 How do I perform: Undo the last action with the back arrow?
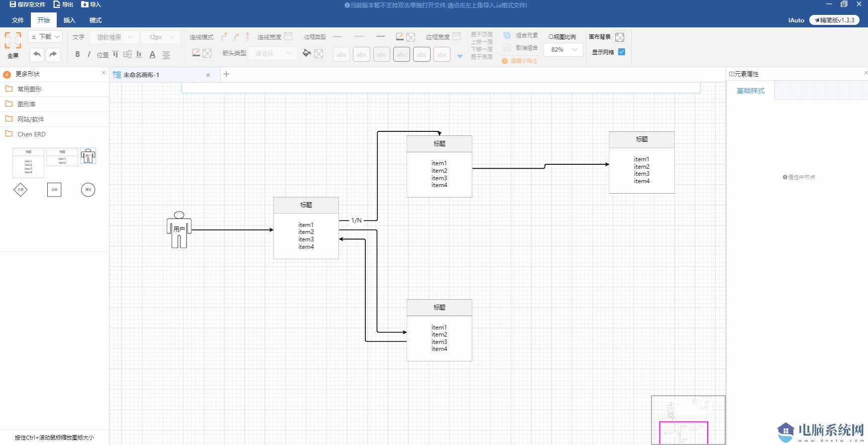pos(37,54)
